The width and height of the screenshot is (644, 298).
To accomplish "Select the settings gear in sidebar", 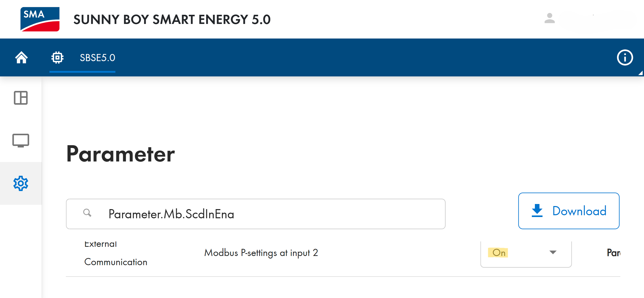I will [21, 183].
